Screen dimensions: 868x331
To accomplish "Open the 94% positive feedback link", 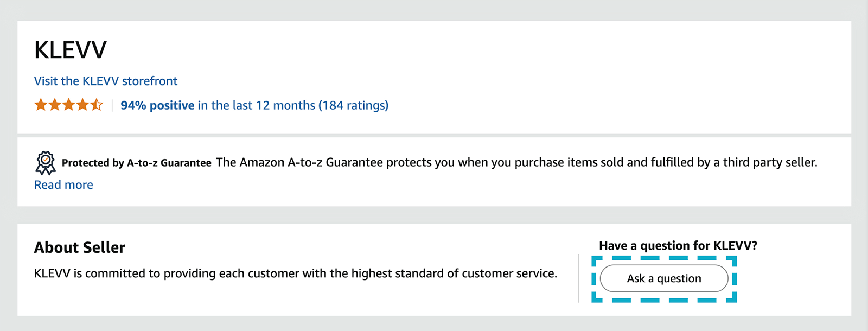I will pyautogui.click(x=157, y=105).
